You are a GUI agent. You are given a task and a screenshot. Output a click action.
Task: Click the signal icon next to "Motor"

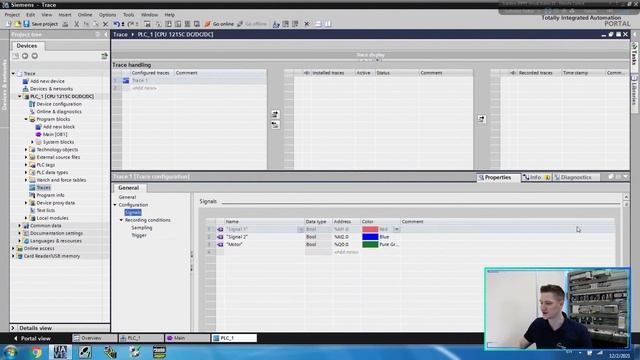[220, 244]
